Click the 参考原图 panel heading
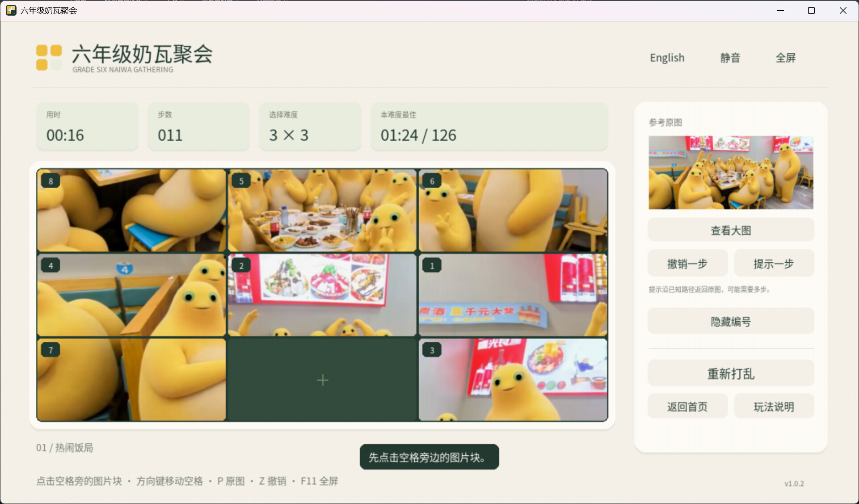This screenshot has height=504, width=859. point(665,122)
